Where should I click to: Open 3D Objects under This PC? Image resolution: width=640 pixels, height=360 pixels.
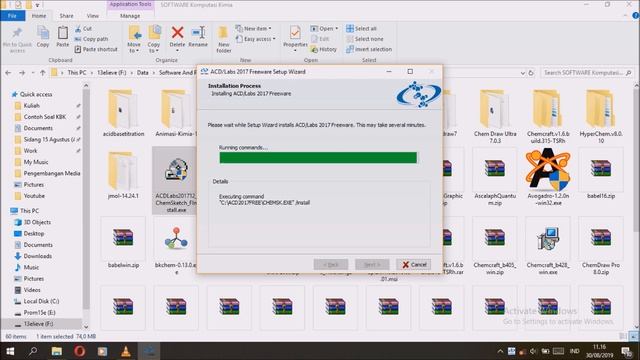(37, 222)
